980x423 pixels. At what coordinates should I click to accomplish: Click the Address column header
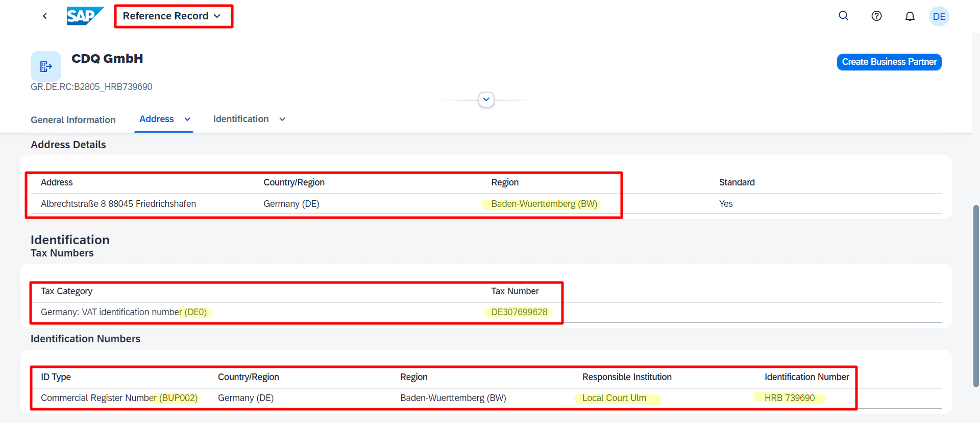(x=57, y=182)
